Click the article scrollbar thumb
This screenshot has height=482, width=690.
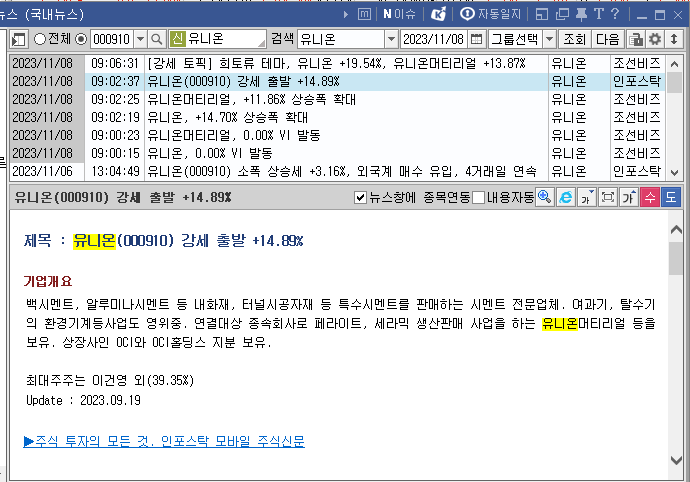pos(676,259)
